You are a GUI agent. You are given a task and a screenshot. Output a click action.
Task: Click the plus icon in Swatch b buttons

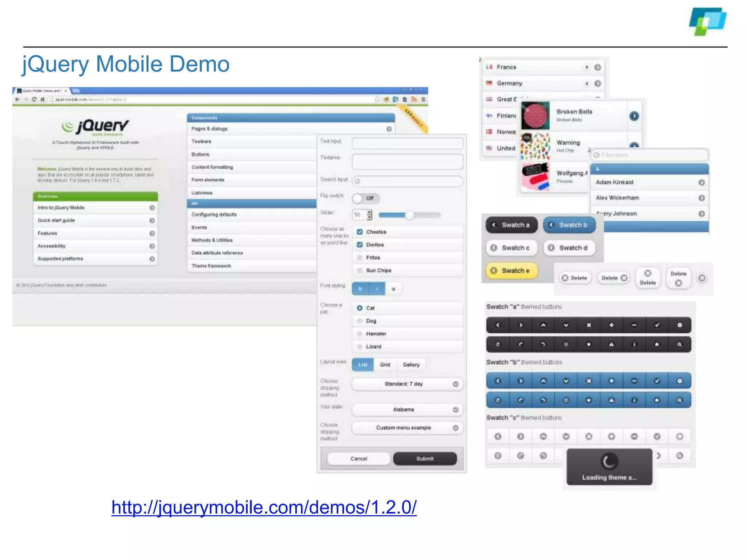[x=611, y=381]
